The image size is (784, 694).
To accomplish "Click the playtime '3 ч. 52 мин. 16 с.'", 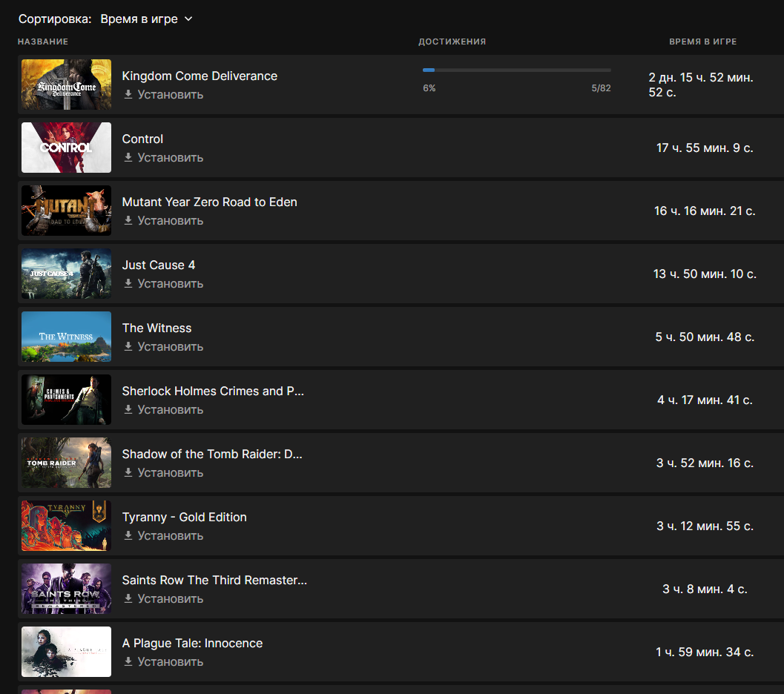I will coord(705,463).
